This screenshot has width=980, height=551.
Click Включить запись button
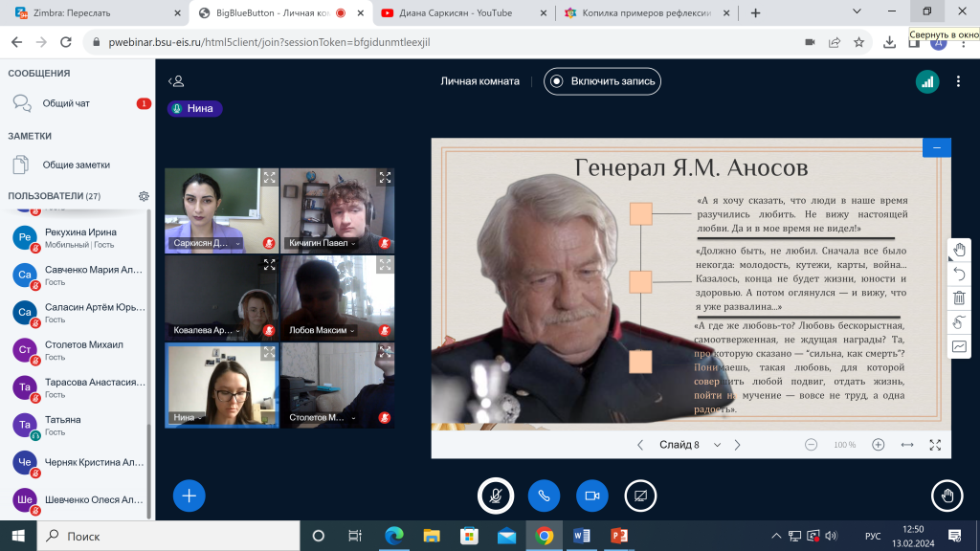(x=602, y=81)
